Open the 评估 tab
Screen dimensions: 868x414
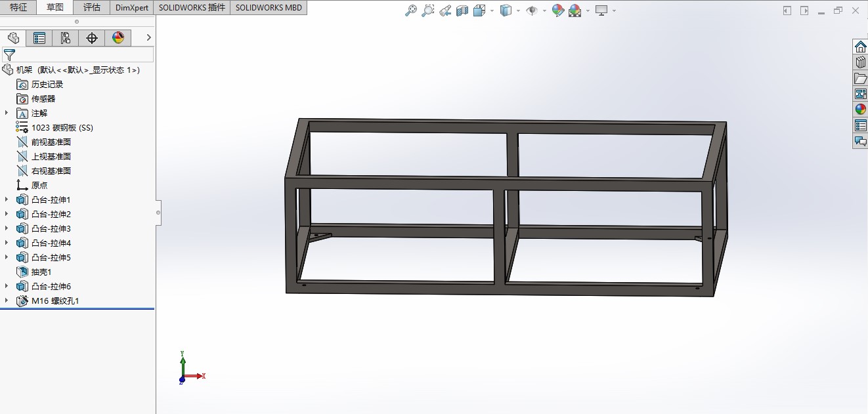tap(92, 8)
